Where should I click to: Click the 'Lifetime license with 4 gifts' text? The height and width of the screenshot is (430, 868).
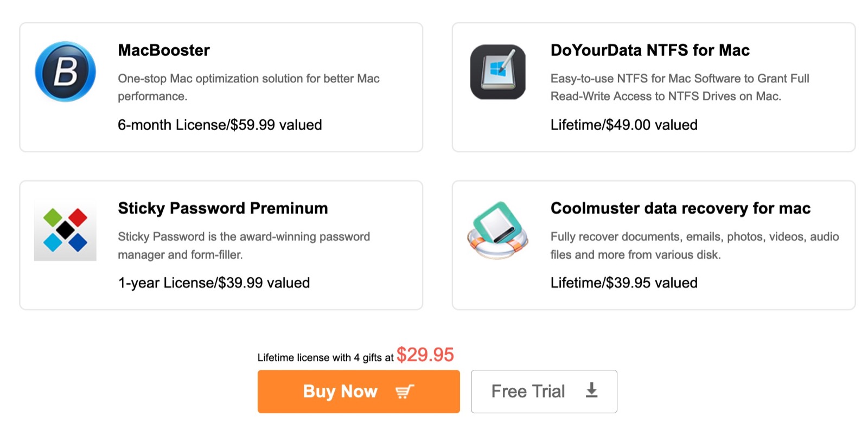pyautogui.click(x=325, y=358)
